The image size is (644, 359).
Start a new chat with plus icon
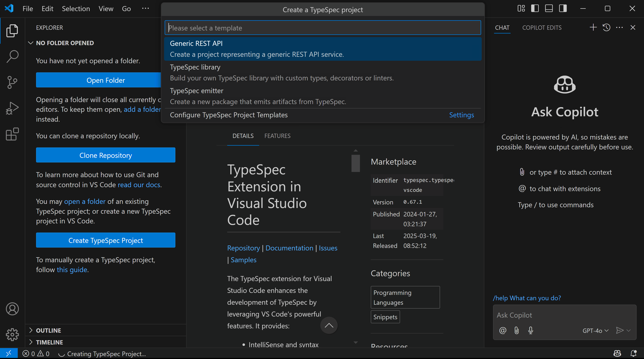pos(593,27)
